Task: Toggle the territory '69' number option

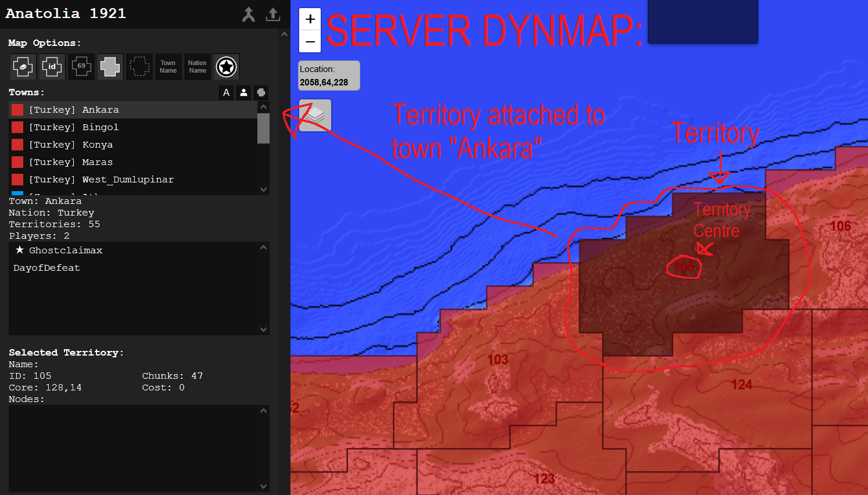Action: pyautogui.click(x=81, y=67)
